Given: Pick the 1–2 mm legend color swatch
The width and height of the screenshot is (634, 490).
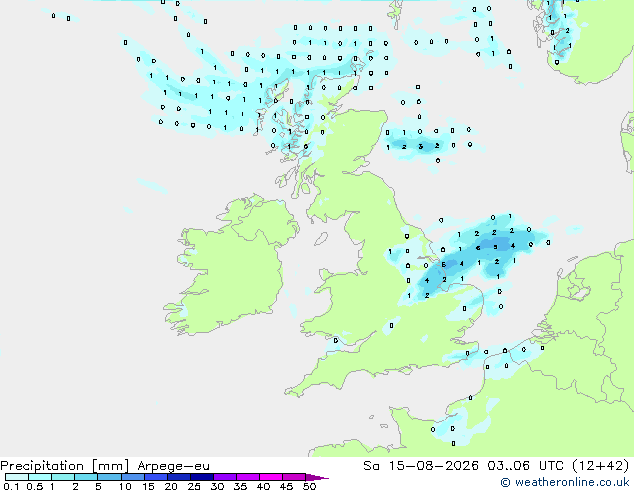Looking at the screenshot, I should pos(63,477).
